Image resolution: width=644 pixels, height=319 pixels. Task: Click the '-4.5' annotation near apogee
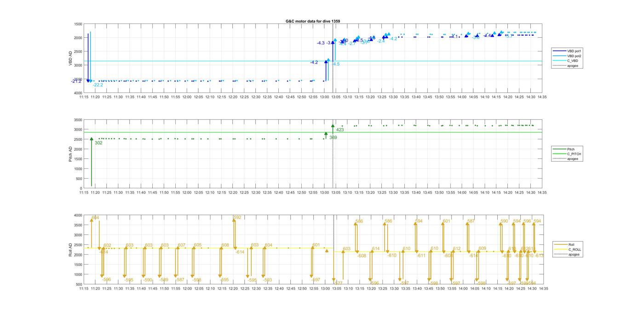point(335,64)
